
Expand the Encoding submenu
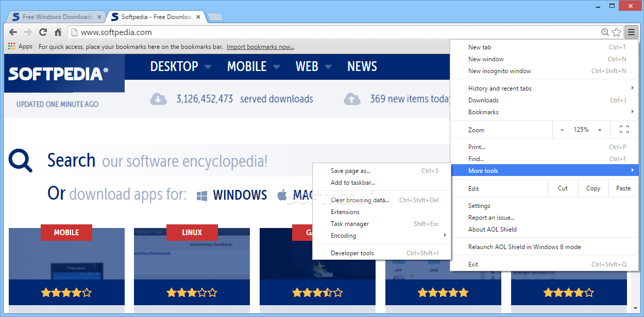381,236
